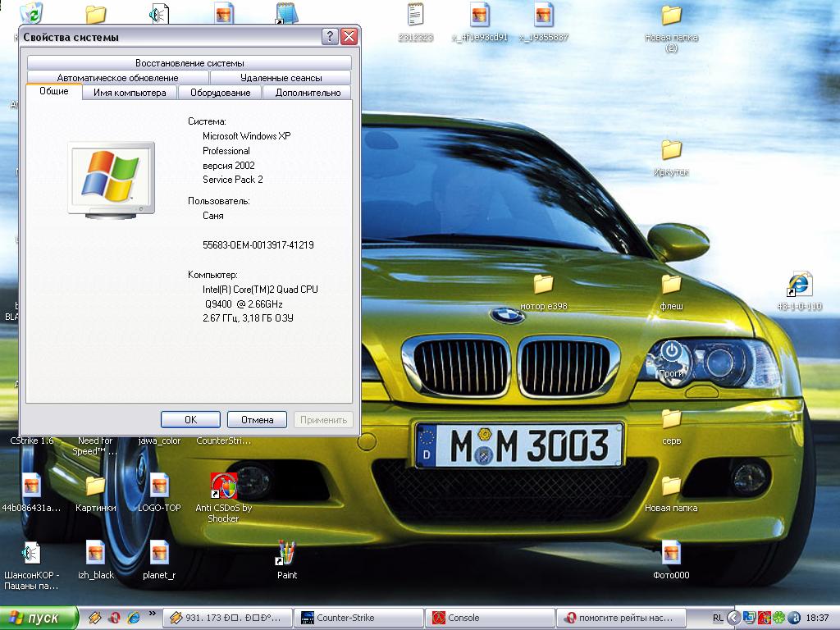Expand the quick launch chevron
This screenshot has height=630, width=840.
(x=152, y=614)
